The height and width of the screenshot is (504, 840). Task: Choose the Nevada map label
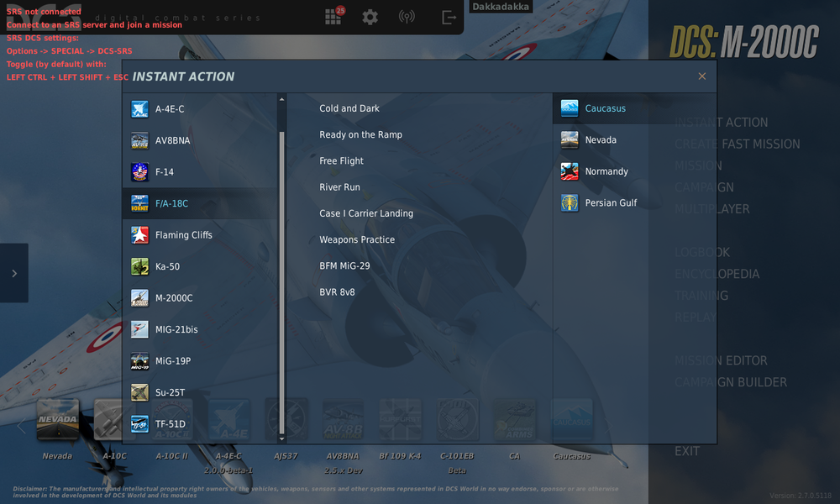click(x=601, y=139)
